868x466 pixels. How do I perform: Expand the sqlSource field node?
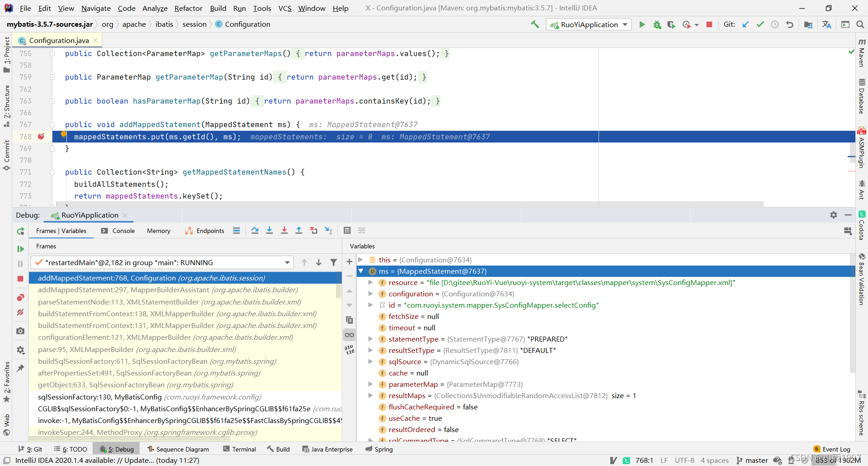click(371, 361)
